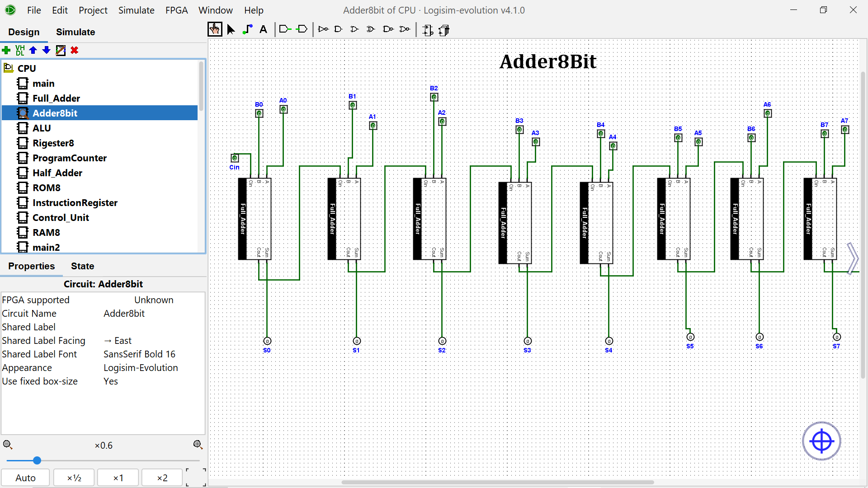The width and height of the screenshot is (868, 488).
Task: Toggle input pin A1
Action: coord(373,125)
